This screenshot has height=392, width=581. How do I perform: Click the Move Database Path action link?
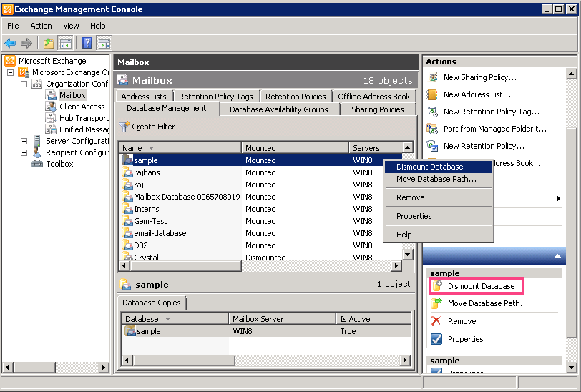[488, 303]
